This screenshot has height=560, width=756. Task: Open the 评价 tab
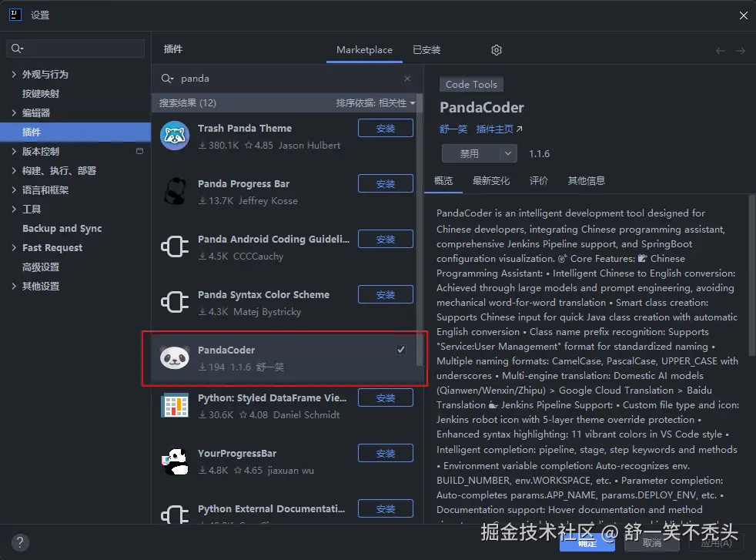pos(539,181)
